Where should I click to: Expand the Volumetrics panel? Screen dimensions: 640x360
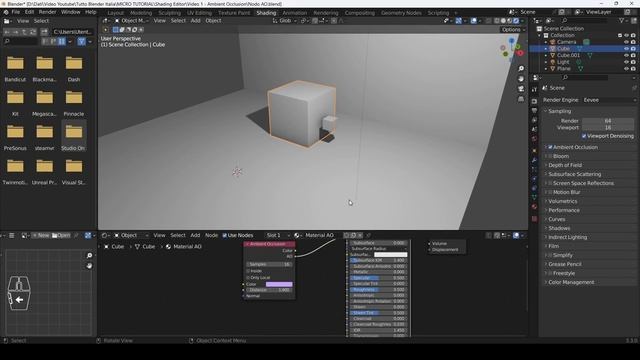pos(562,201)
